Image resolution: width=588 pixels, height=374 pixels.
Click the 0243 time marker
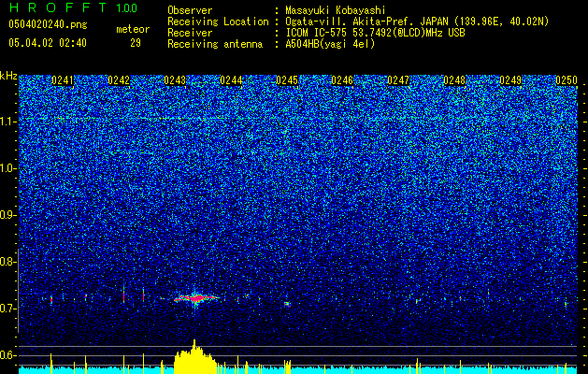[175, 80]
